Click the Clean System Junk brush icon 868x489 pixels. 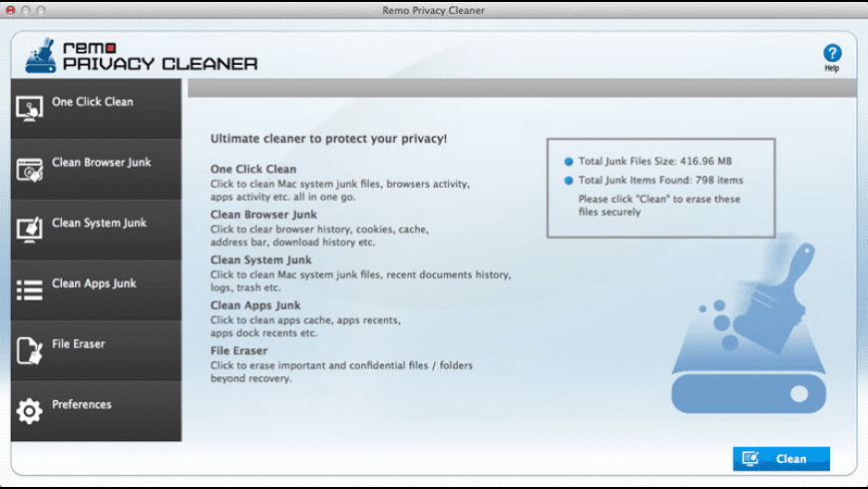click(x=29, y=230)
